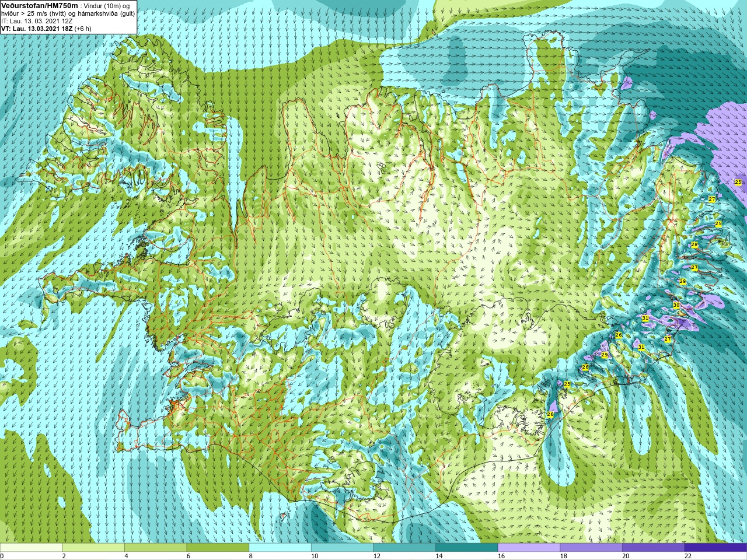Screen dimensions: 747x560
Task: Click the scale value "12" in the legend
Action: pyautogui.click(x=377, y=556)
